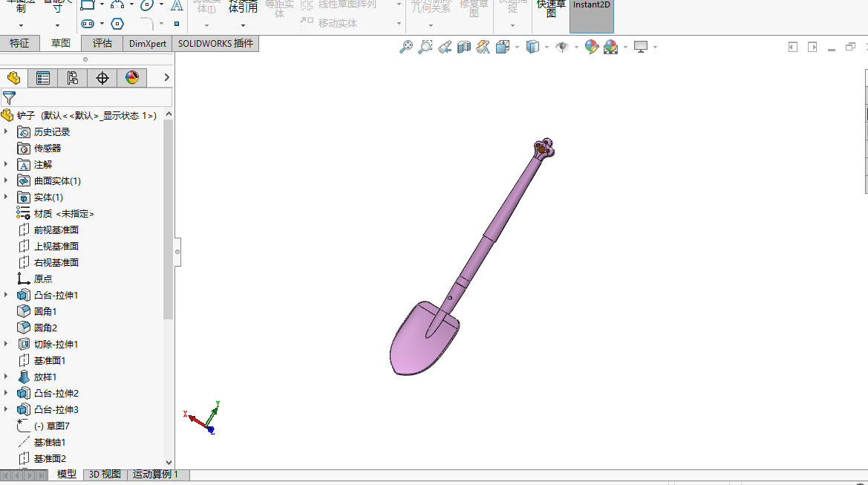Expand the 凸台-拉伸1 feature
868x485 pixels.
6,295
